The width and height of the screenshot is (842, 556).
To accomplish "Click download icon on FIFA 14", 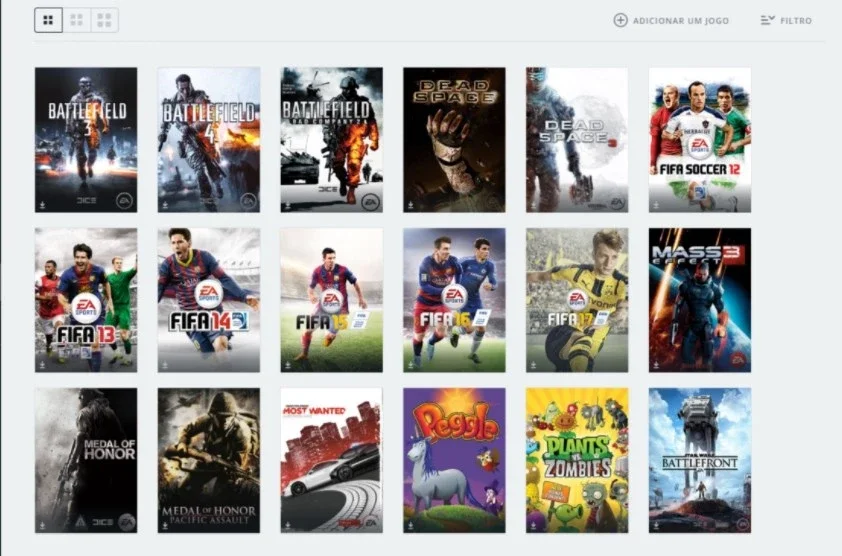I will coord(165,365).
